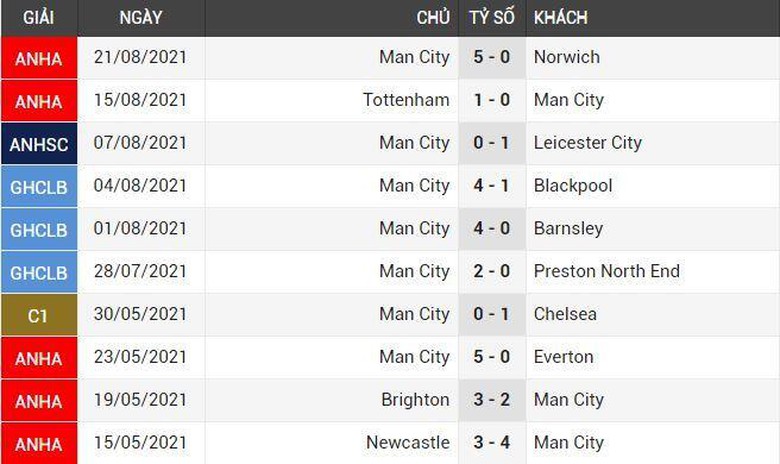Click the NGÀY column header

[x=140, y=18]
